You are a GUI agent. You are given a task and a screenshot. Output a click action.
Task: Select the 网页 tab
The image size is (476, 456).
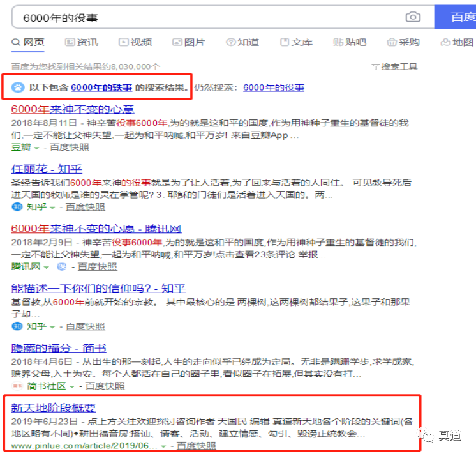coord(28,42)
